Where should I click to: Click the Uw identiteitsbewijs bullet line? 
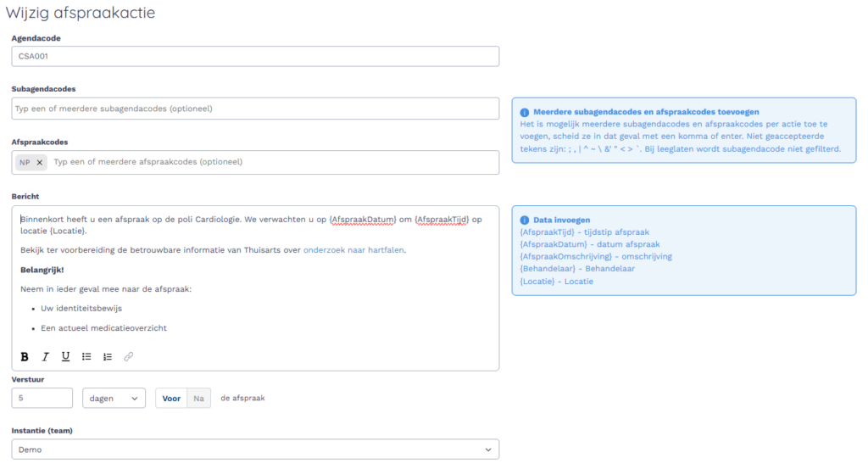[x=81, y=308]
